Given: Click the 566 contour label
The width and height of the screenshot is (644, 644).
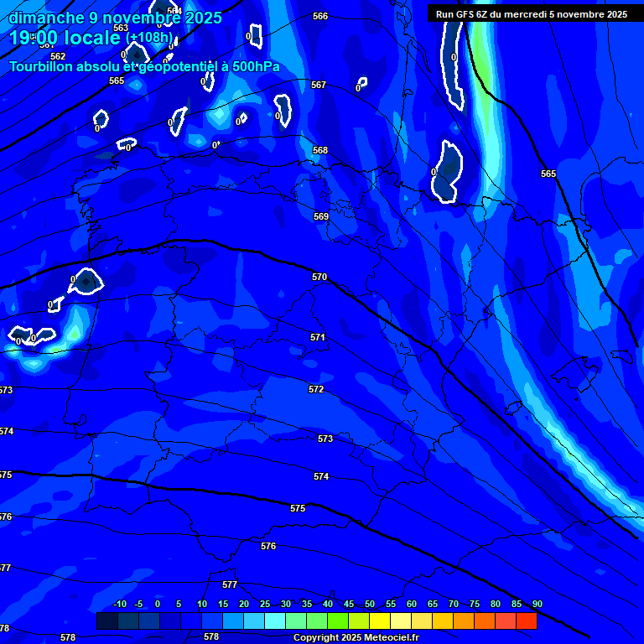Looking at the screenshot, I should coord(320,17).
